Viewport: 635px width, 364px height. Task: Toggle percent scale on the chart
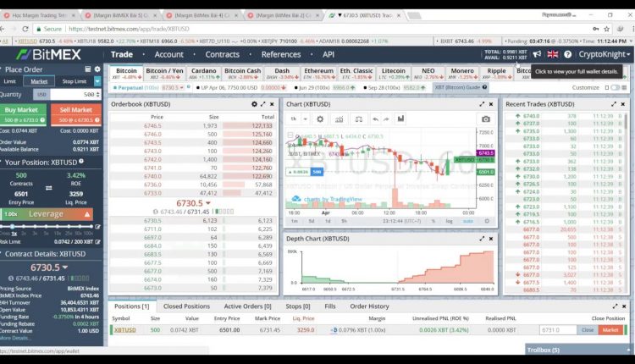433,221
